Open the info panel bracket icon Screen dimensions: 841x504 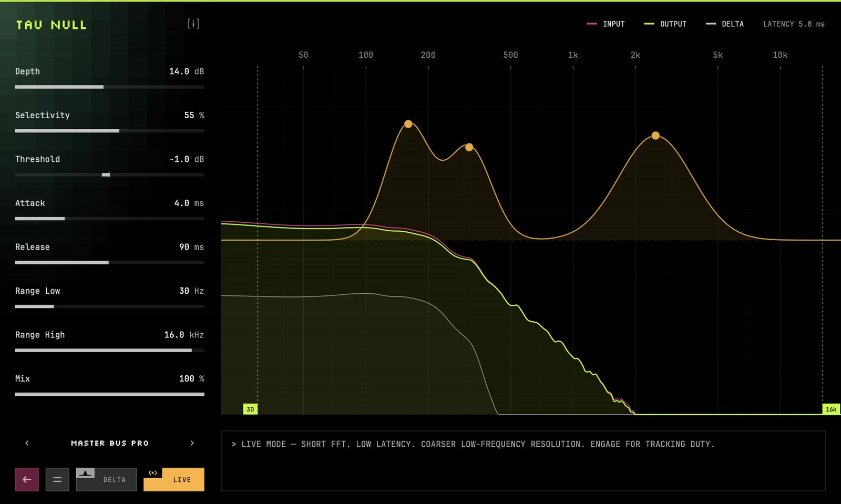[x=193, y=24]
